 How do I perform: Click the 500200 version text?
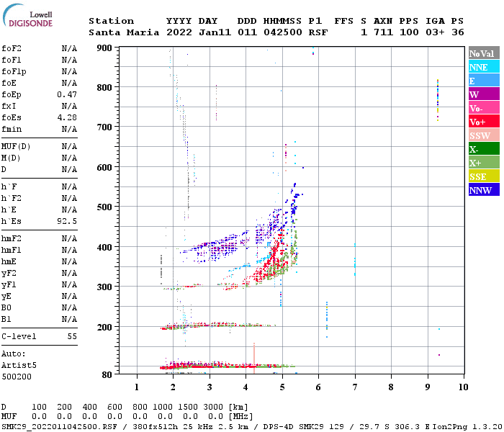pyautogui.click(x=17, y=377)
